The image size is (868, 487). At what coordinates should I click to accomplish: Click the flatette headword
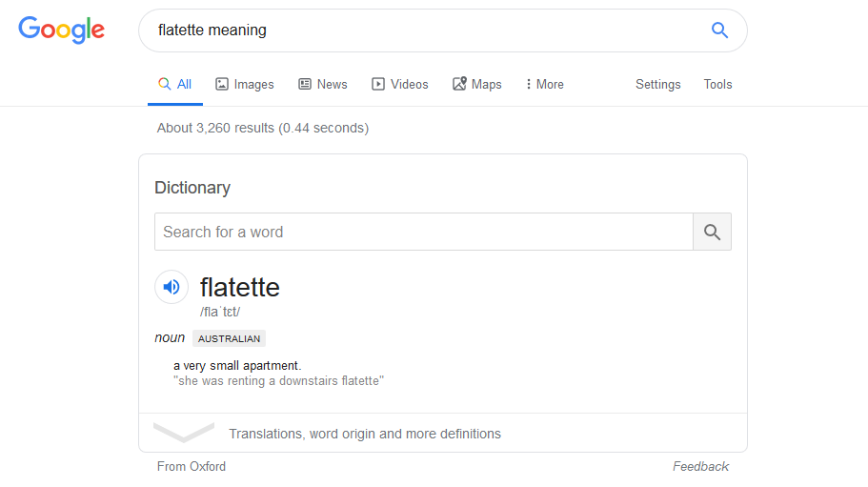click(x=240, y=287)
